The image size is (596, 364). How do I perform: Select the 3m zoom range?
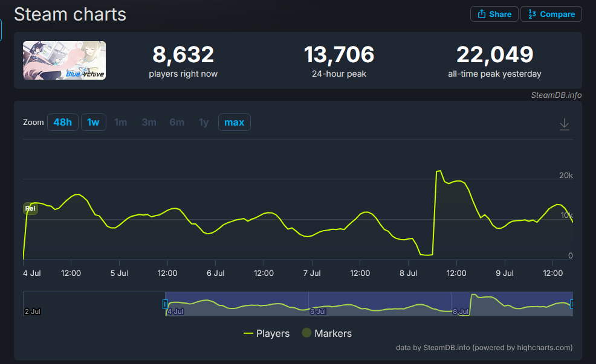coord(149,122)
